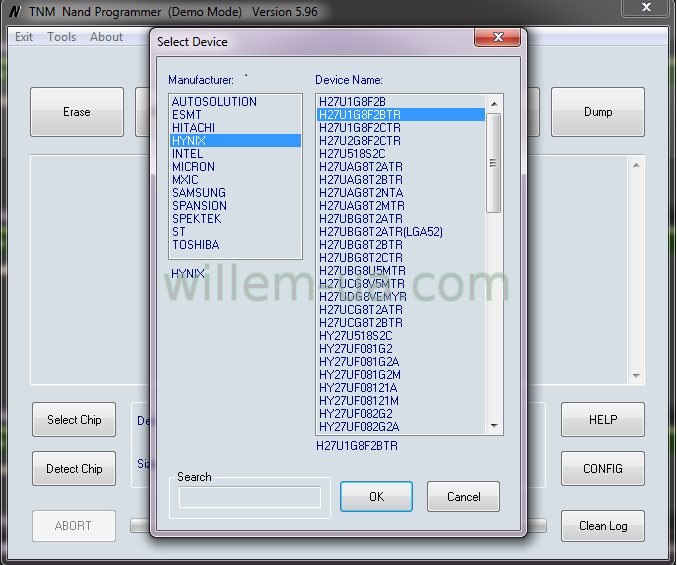677x565 pixels.
Task: Select manufacturer SAMSUNG
Action: (x=236, y=193)
